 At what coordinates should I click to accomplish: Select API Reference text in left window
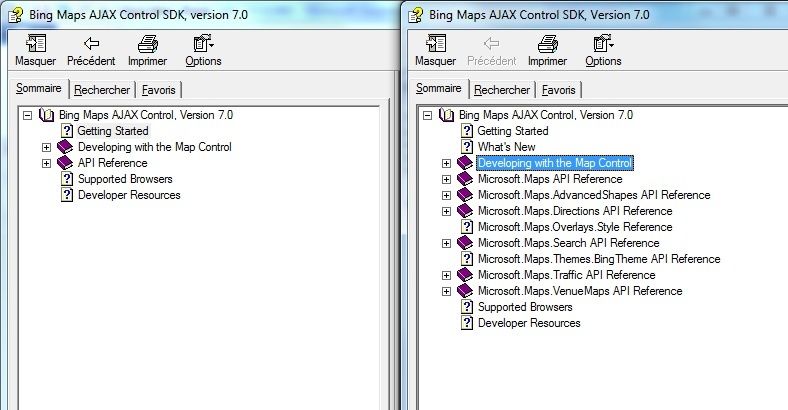click(113, 163)
